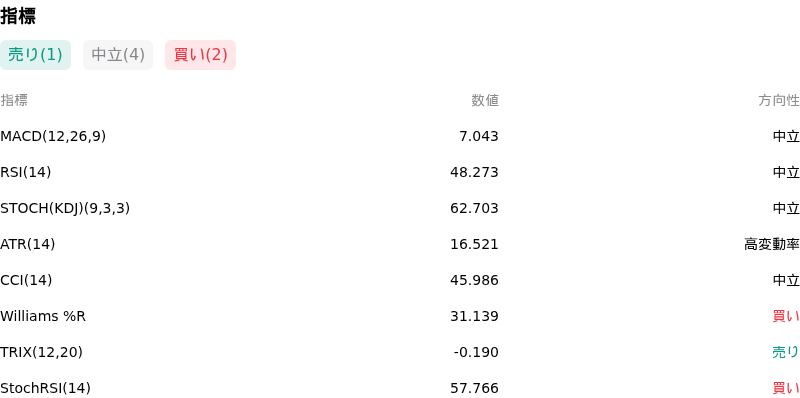Click the 指標 section heading

point(18,16)
